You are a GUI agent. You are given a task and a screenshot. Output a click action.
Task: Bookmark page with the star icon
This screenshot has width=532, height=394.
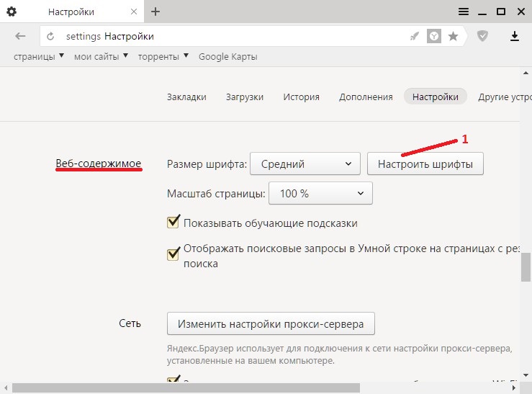pos(453,36)
